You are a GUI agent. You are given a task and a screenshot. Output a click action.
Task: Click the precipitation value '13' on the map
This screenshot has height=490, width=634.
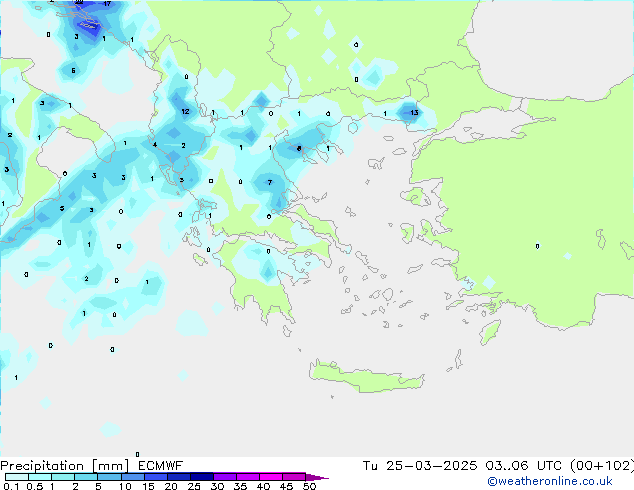pos(414,112)
